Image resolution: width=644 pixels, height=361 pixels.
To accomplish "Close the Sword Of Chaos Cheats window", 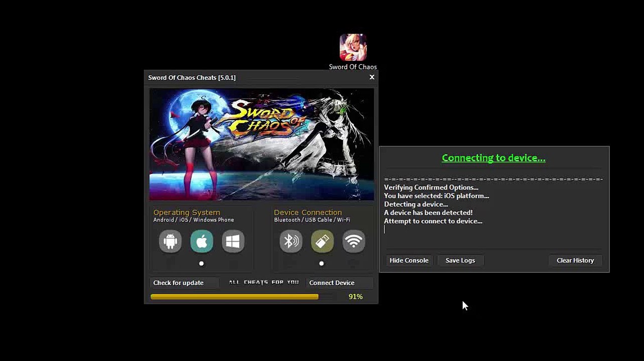I will (372, 77).
